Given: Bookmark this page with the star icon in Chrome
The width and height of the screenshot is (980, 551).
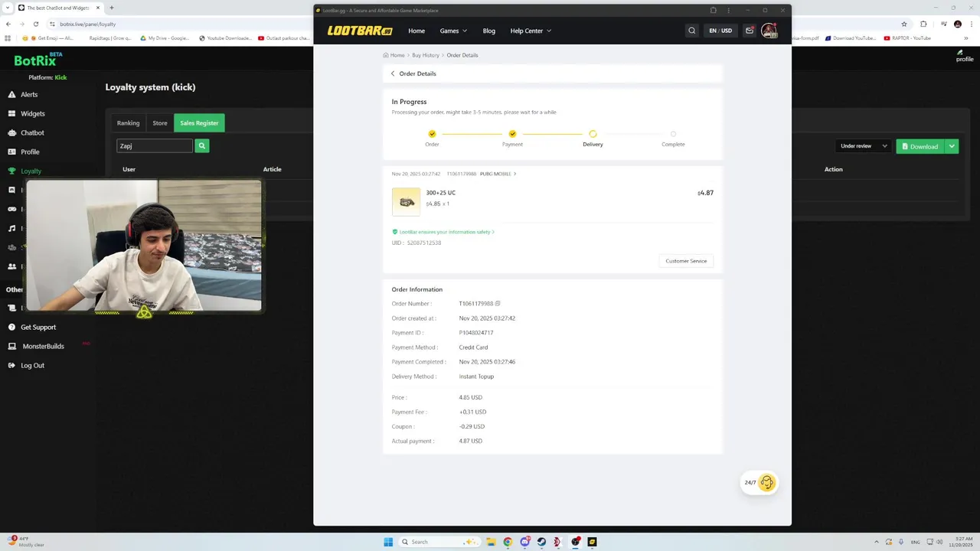Looking at the screenshot, I should tap(904, 24).
